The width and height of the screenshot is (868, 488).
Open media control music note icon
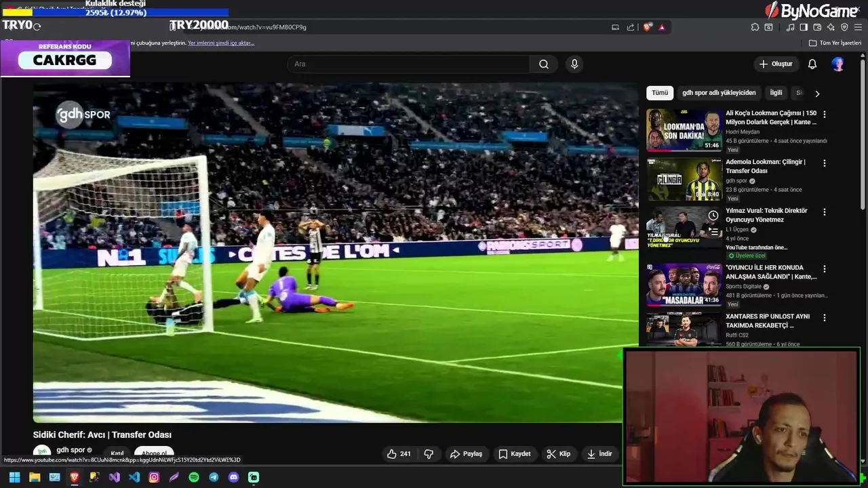(790, 27)
